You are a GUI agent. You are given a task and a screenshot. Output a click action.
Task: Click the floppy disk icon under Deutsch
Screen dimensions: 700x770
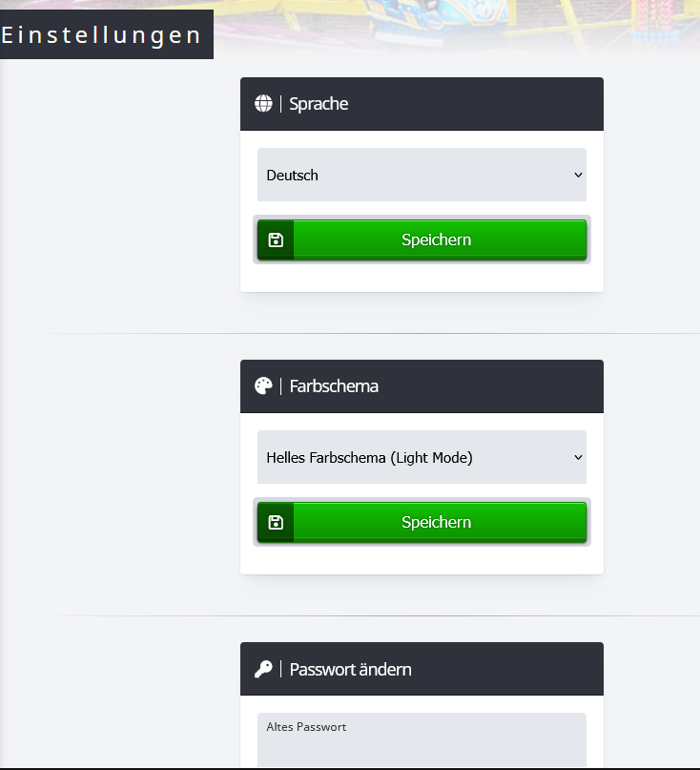tap(276, 239)
